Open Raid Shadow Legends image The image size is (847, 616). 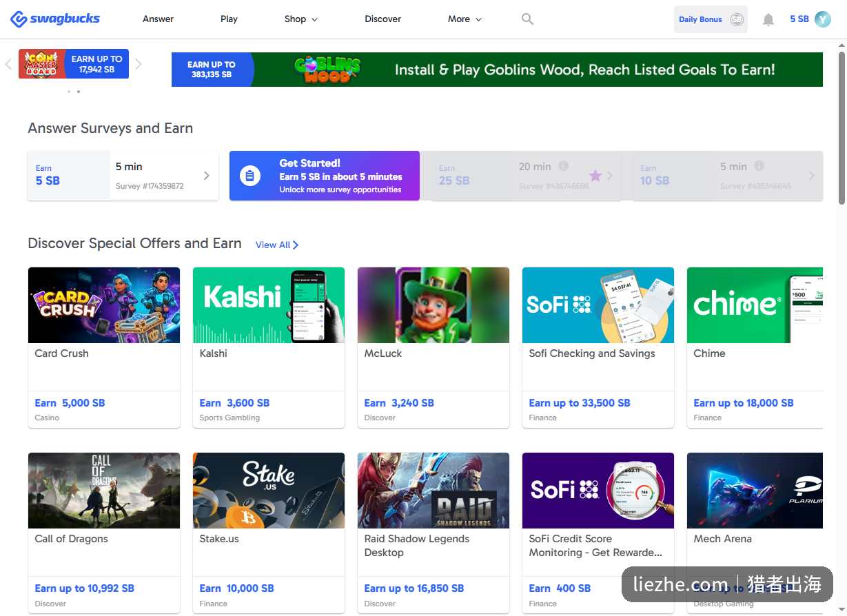pos(433,491)
